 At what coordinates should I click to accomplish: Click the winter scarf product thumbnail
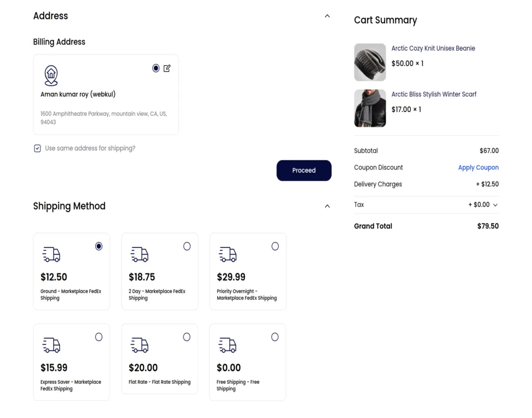pos(370,108)
